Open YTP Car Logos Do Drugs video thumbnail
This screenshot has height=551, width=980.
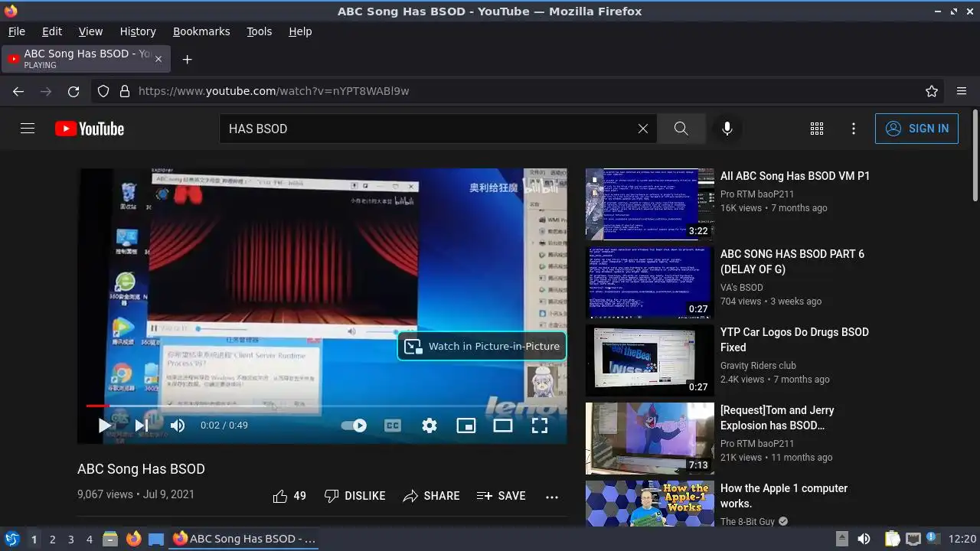click(650, 360)
